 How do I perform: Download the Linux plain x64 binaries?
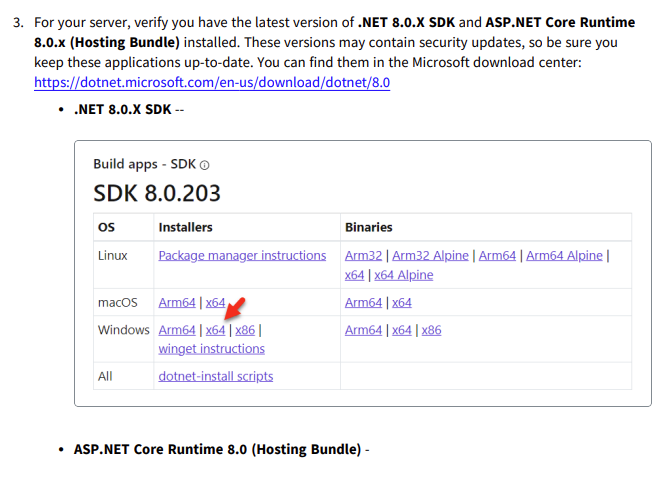[x=354, y=275]
